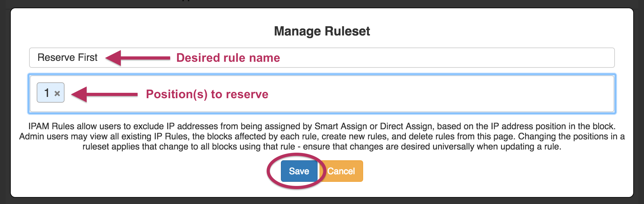Click the empty area of the positions field
The height and width of the screenshot is (204, 644).
point(411,94)
